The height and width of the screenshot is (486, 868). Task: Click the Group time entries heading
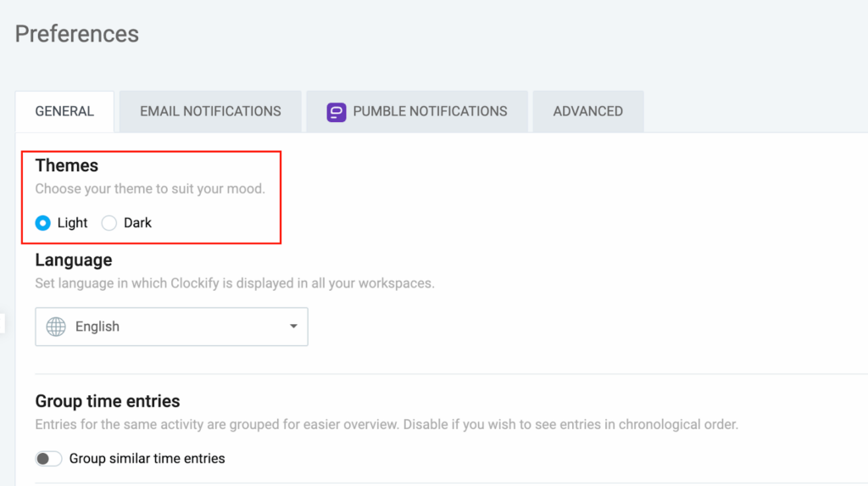[x=108, y=401]
